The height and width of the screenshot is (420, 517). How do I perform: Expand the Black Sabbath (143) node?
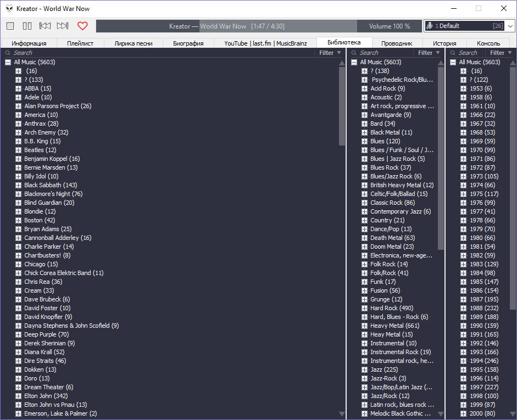click(x=19, y=185)
